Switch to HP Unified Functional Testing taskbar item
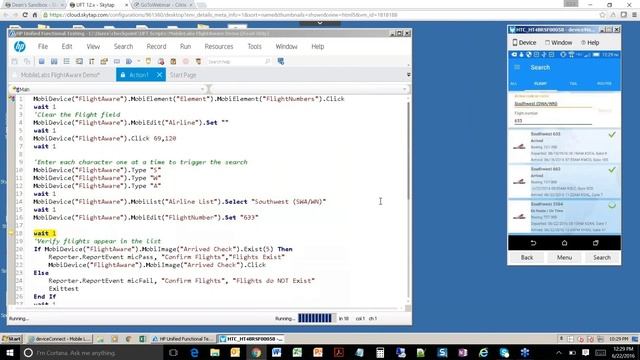 tap(183, 339)
